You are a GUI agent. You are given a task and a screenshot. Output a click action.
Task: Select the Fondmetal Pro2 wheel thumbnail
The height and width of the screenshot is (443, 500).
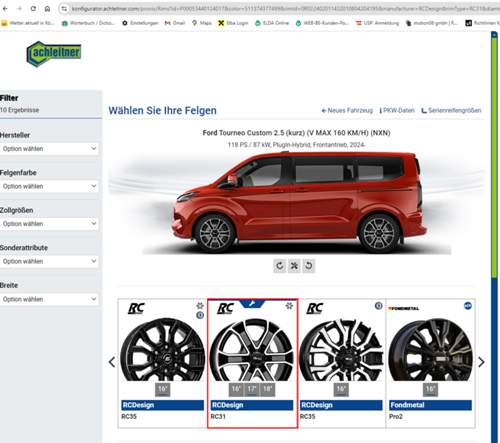tap(430, 350)
